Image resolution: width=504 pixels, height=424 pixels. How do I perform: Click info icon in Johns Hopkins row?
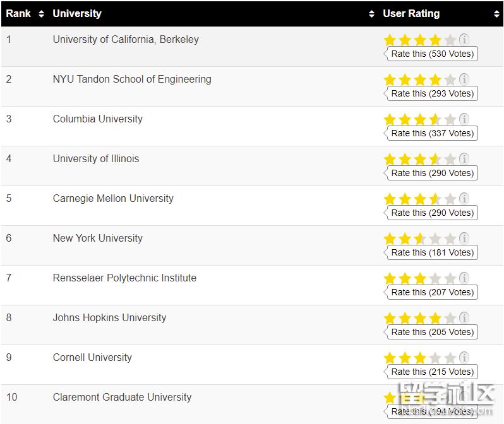[x=464, y=318]
